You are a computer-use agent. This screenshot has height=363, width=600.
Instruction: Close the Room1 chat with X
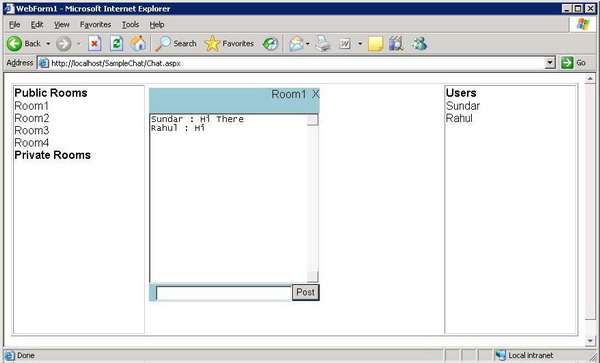315,94
